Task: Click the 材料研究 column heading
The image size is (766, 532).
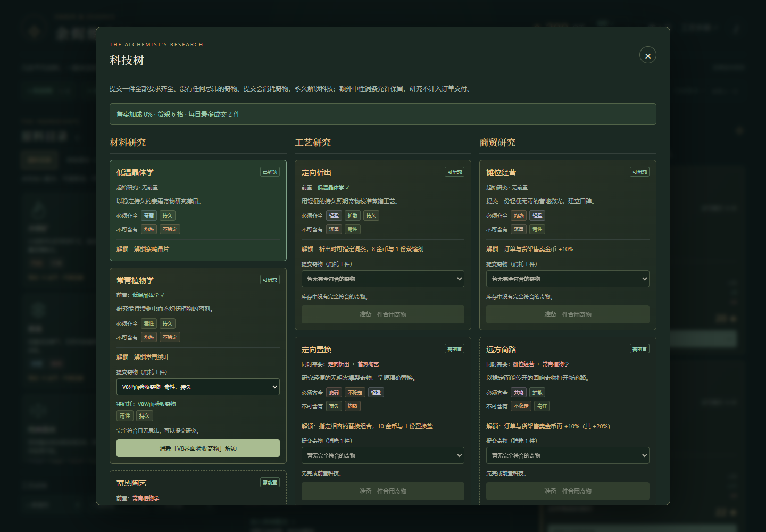Action: click(x=128, y=143)
